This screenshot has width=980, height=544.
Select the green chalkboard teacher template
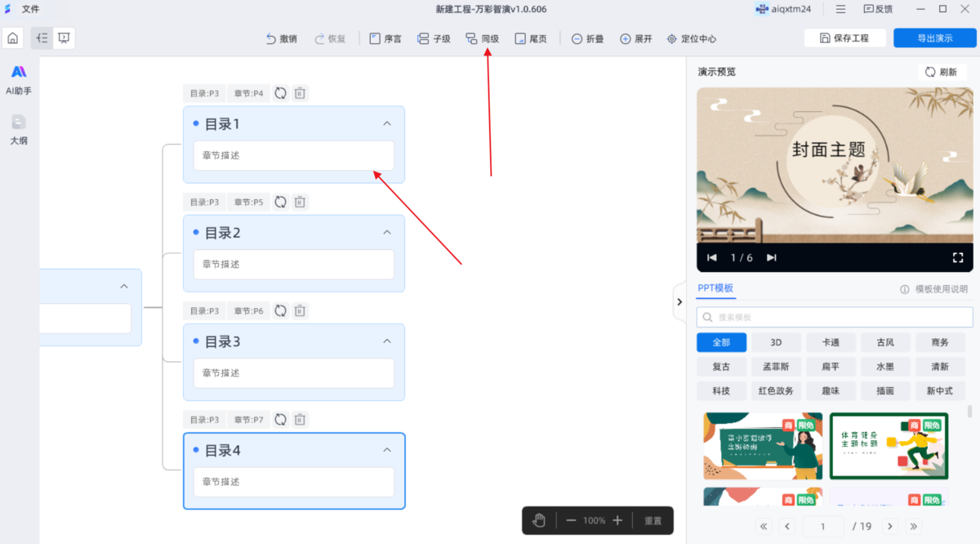(763, 446)
